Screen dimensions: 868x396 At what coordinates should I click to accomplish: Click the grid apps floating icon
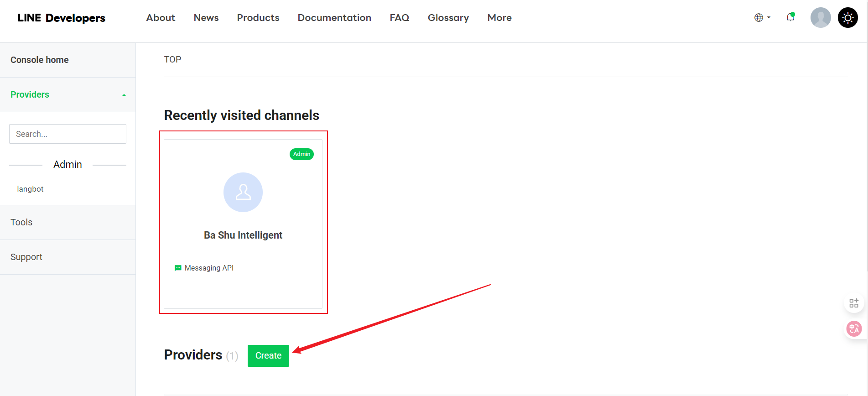(x=853, y=303)
